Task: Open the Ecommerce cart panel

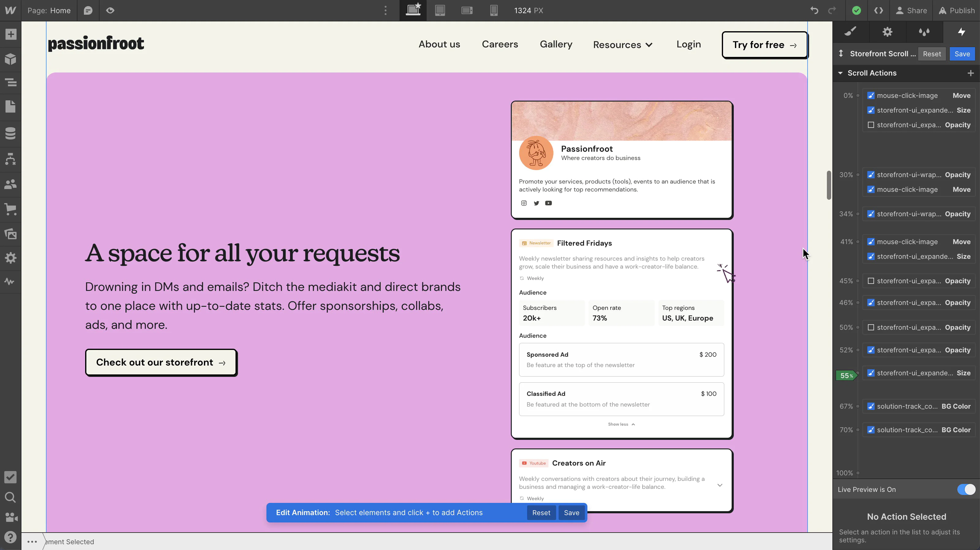Action: point(11,209)
